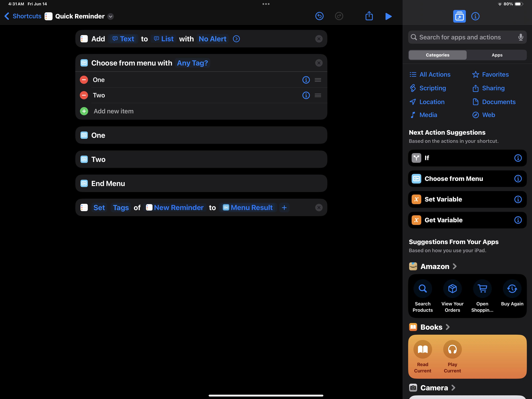532x399 pixels.
Task: Run the Quick Reminder shortcut
Action: (x=388, y=16)
